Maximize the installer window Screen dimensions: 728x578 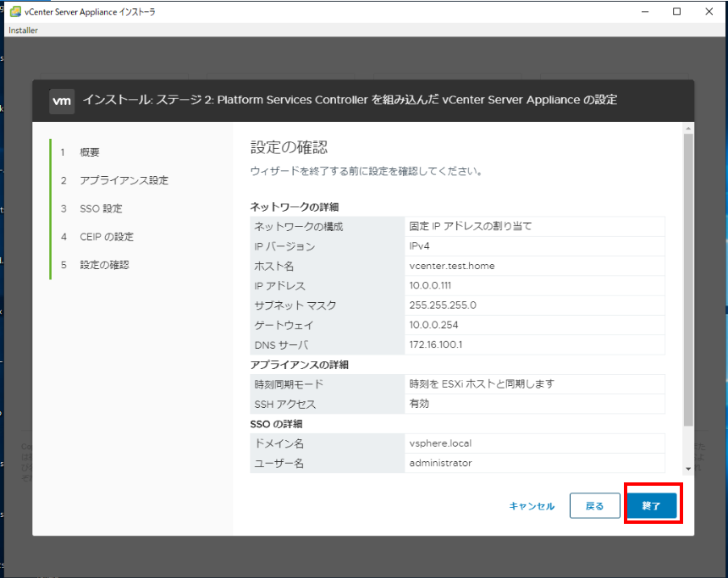tap(677, 12)
